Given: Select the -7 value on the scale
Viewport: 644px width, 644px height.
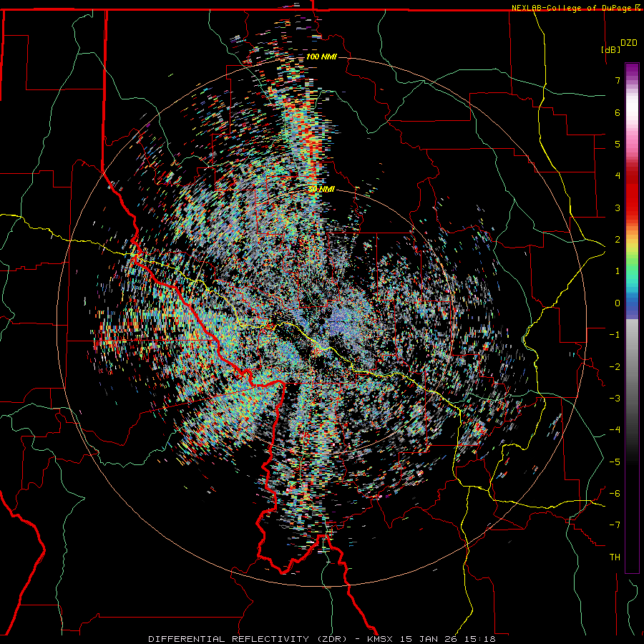Looking at the screenshot, I should click(x=615, y=525).
